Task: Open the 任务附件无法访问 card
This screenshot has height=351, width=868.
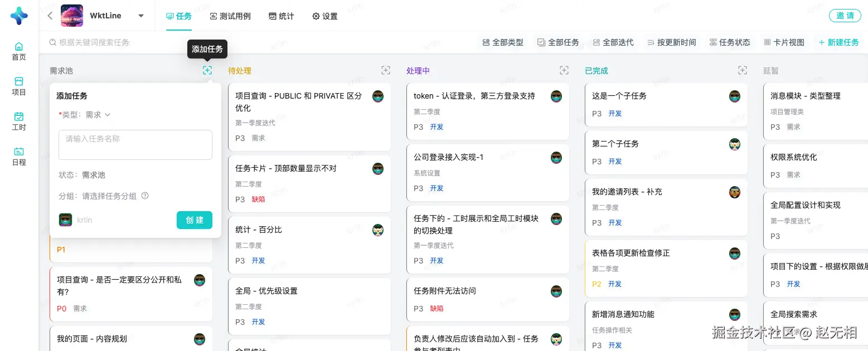Action: point(488,300)
